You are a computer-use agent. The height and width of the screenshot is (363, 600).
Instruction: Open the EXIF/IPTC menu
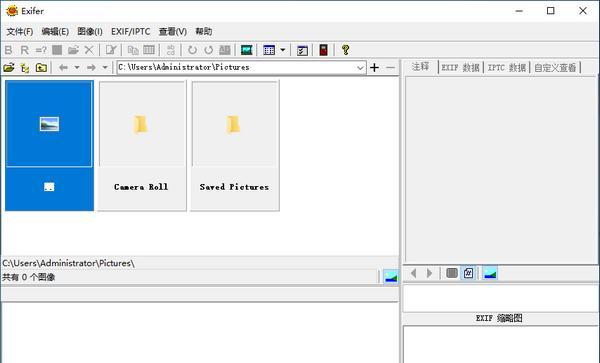click(130, 31)
